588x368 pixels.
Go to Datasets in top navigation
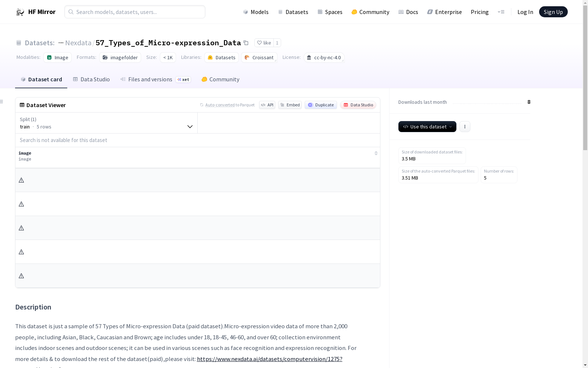click(293, 12)
